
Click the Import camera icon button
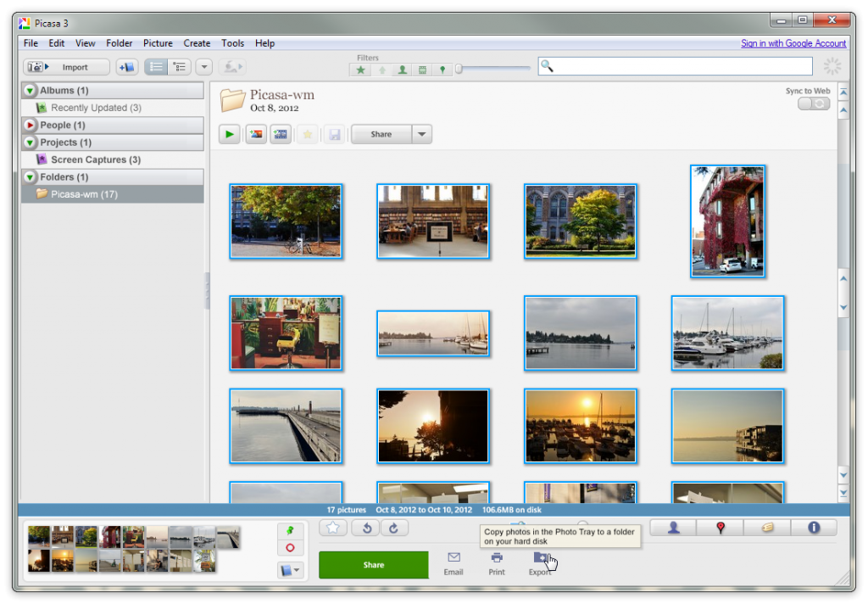pyautogui.click(x=37, y=67)
